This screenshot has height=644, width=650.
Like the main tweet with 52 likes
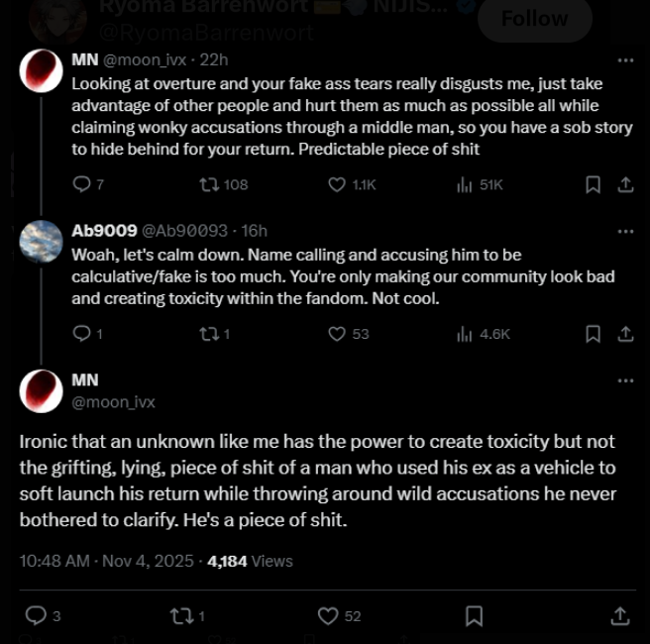pos(328,616)
